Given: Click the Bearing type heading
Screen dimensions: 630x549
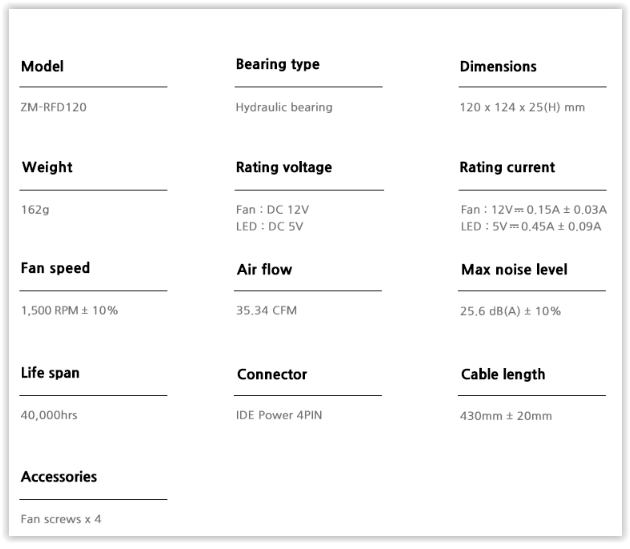Looking at the screenshot, I should 277,64.
